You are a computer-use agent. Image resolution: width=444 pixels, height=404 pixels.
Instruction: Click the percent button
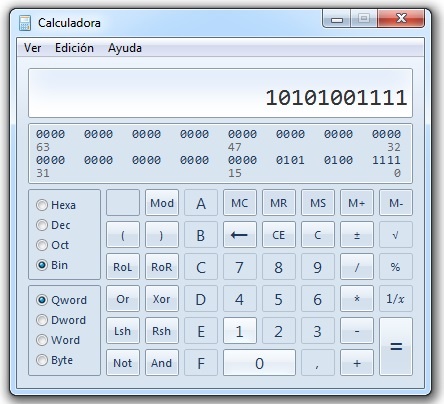(396, 267)
